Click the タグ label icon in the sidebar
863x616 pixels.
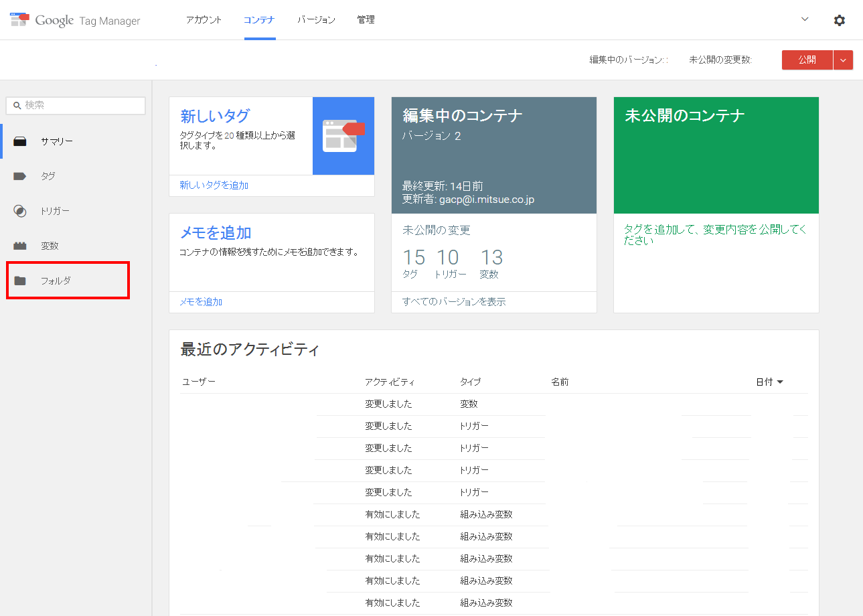(20, 176)
